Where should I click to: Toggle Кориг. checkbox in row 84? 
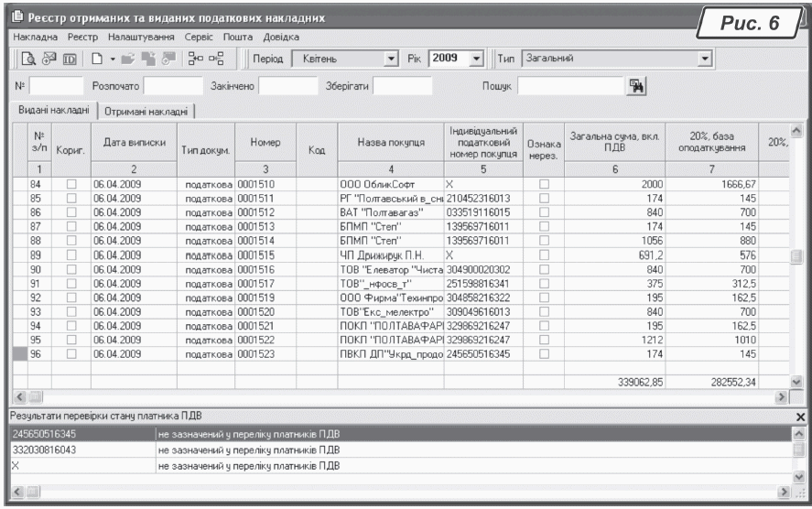point(71,185)
